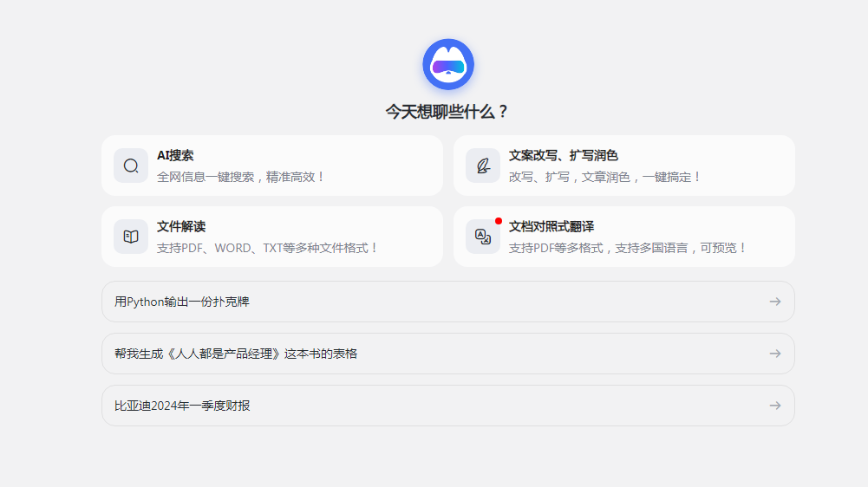Viewport: 868px width, 487px height.
Task: Click the open book icon for 文件解读
Action: (x=131, y=237)
